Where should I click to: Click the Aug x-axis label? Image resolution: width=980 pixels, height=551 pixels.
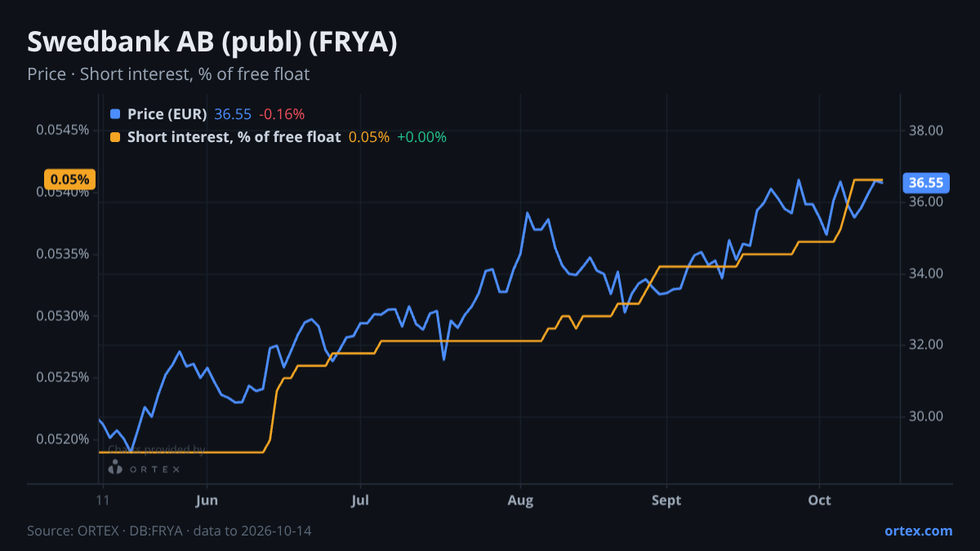(x=520, y=500)
